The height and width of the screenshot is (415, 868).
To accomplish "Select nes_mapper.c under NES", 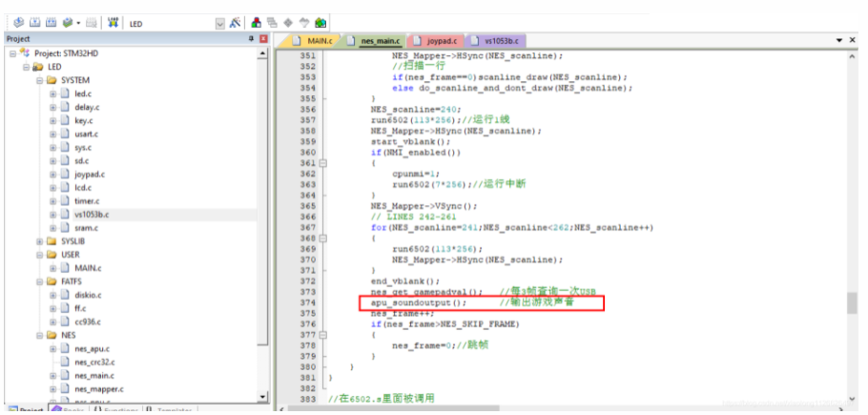I will click(99, 389).
